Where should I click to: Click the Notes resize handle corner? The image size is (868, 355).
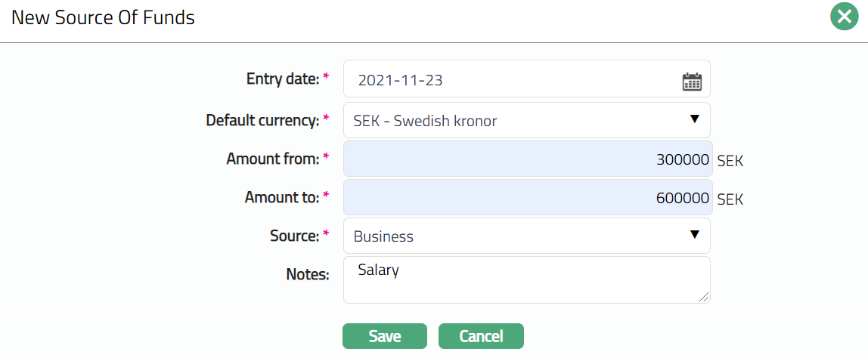705,298
